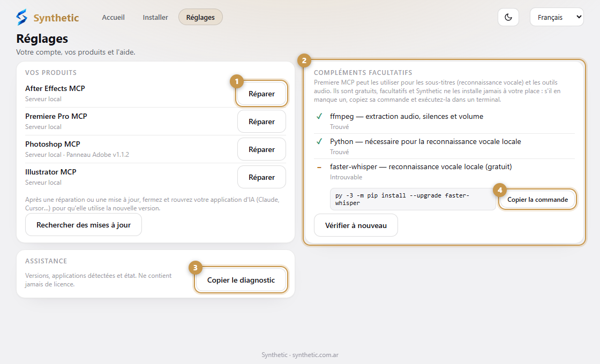The image size is (600, 364).
Task: Open the Installer tab
Action: (x=155, y=17)
